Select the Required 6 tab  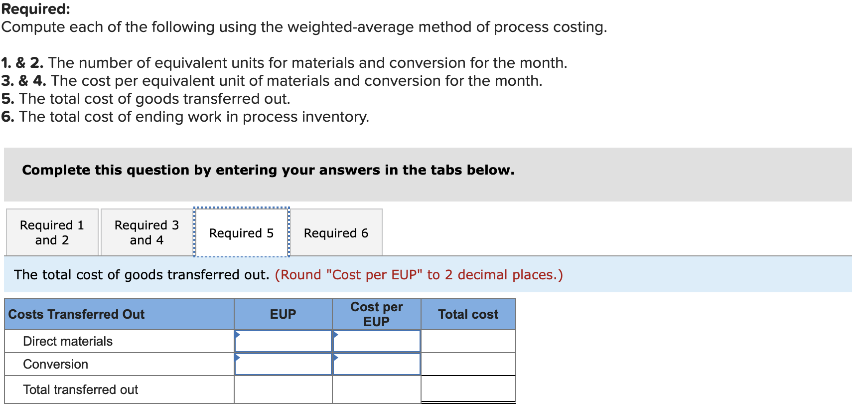pyautogui.click(x=336, y=232)
